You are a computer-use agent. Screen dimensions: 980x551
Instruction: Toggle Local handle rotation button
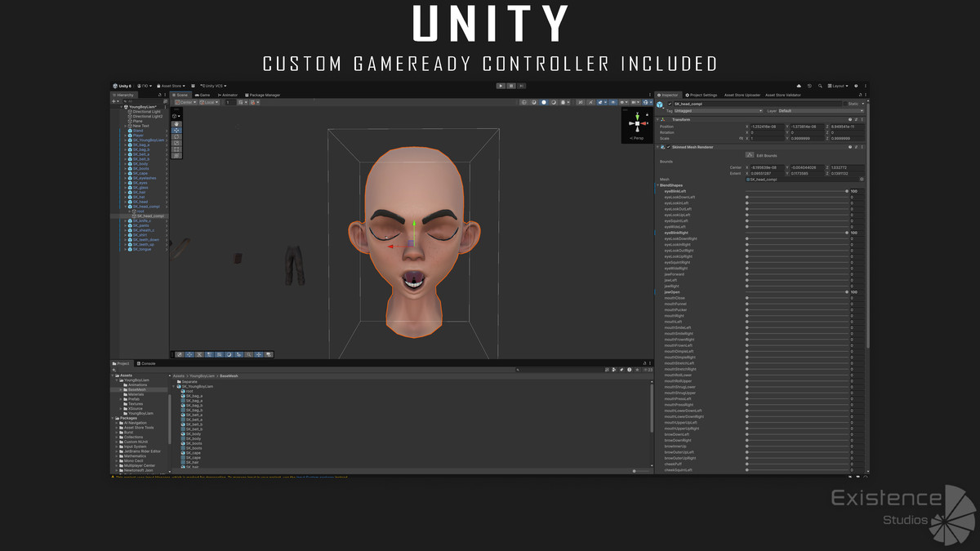(x=209, y=102)
